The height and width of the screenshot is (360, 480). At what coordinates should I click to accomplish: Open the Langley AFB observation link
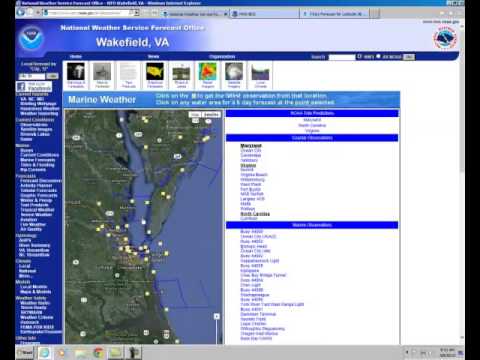[252, 199]
